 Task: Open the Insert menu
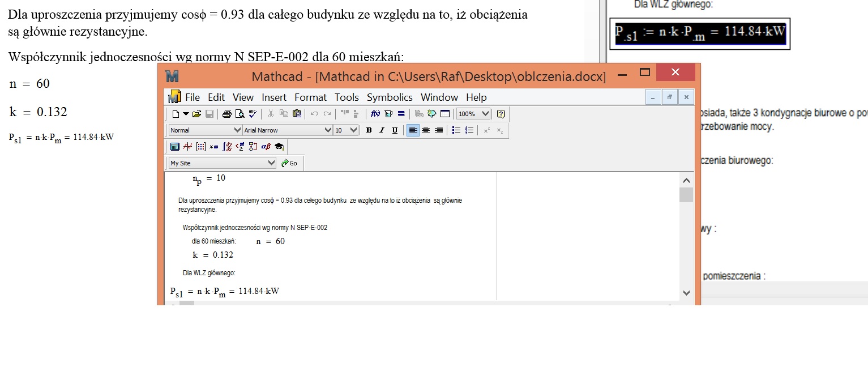coord(274,97)
